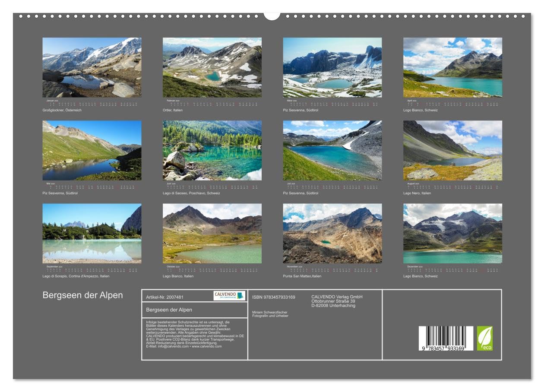Click the center hanging notch at the top
The image size is (544, 392).
(x=272, y=16)
